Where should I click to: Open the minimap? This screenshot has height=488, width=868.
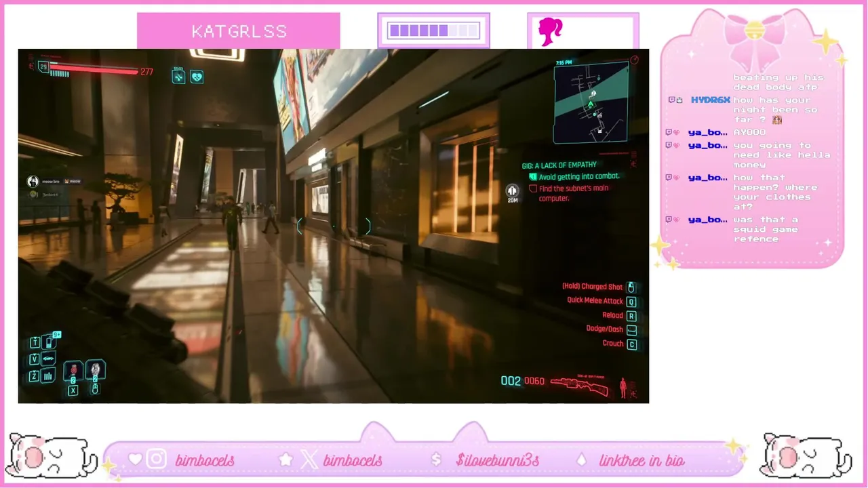(590, 103)
